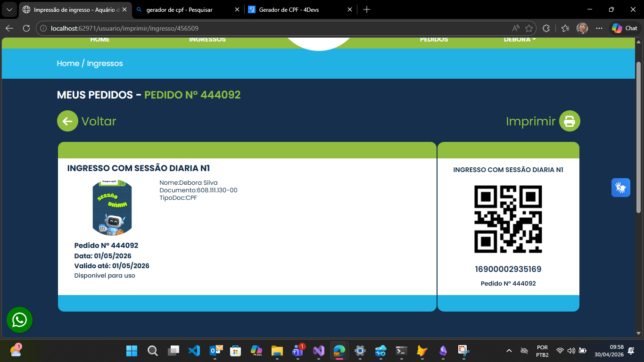Open Outlook from the taskbar

pos(215,351)
